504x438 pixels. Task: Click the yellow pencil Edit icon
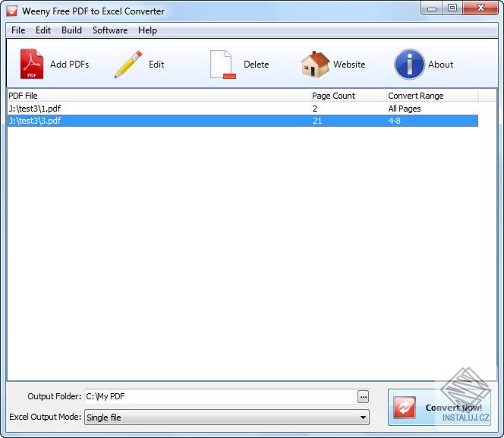point(128,65)
